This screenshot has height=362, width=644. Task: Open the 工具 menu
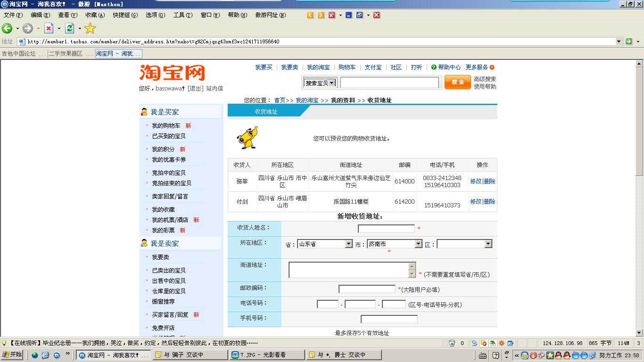point(183,15)
